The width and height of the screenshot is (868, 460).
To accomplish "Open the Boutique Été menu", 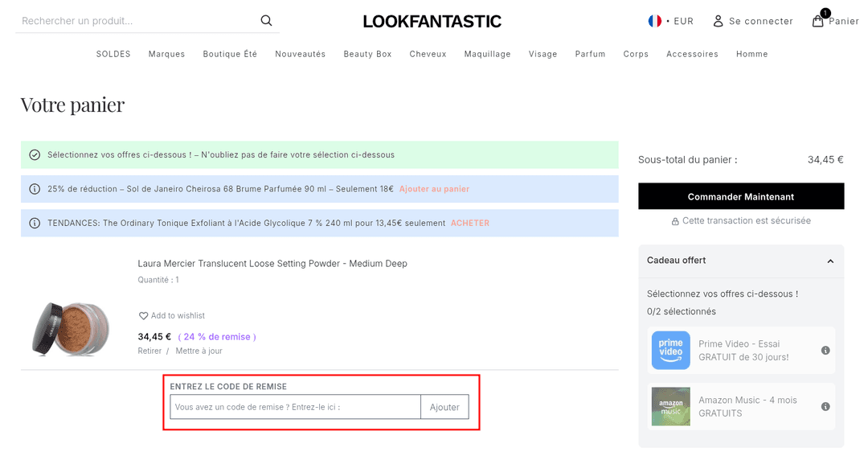I will coord(230,54).
